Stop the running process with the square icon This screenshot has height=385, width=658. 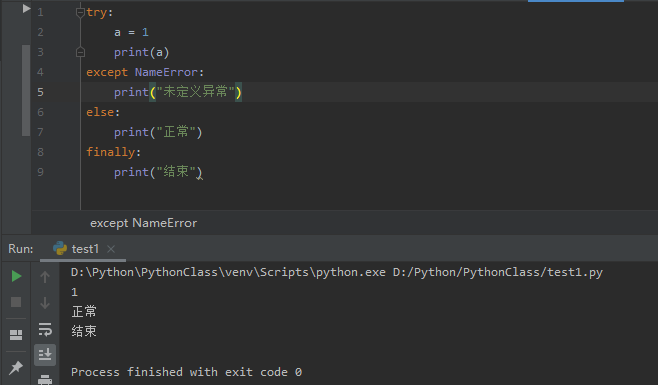click(16, 302)
